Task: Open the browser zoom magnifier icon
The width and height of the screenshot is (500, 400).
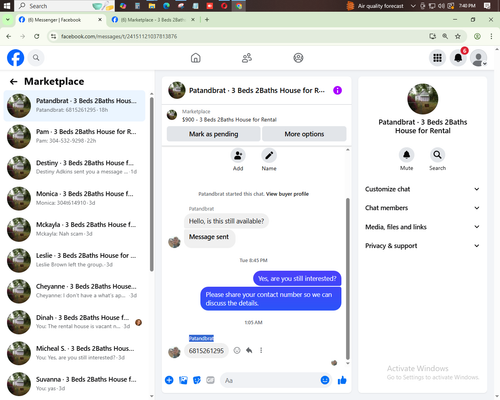Action: point(445,36)
